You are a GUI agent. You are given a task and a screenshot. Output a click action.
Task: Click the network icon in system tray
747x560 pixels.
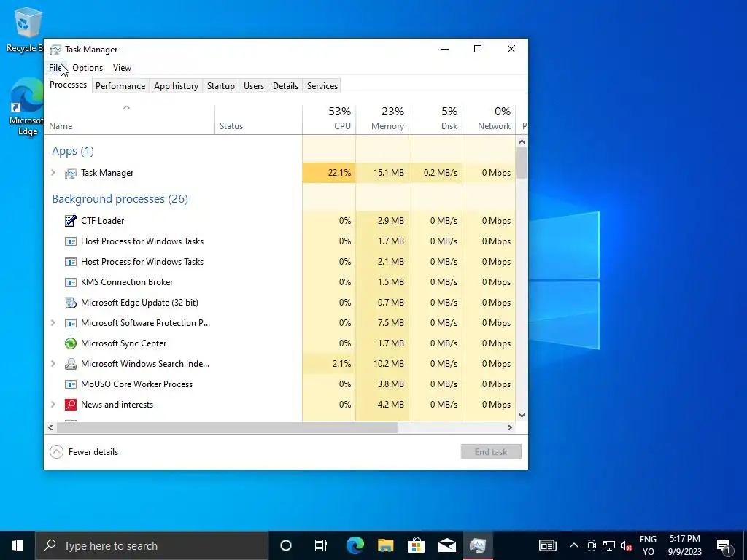pyautogui.click(x=609, y=545)
